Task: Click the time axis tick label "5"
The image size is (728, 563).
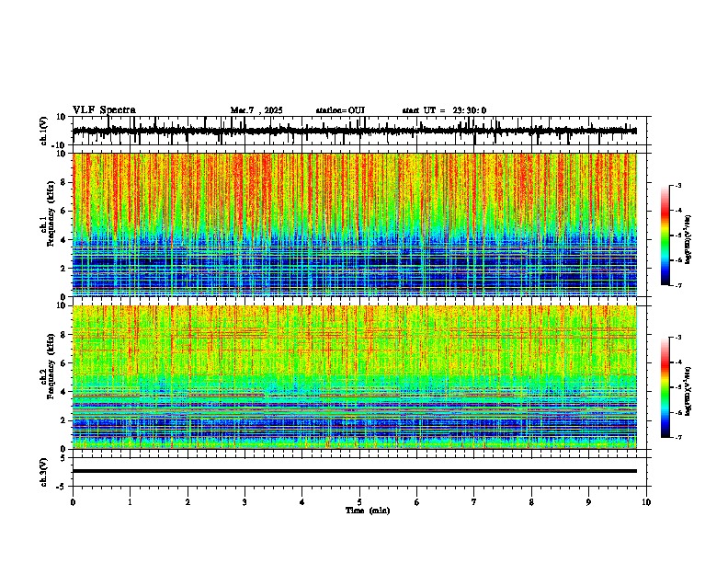Action: [x=359, y=502]
